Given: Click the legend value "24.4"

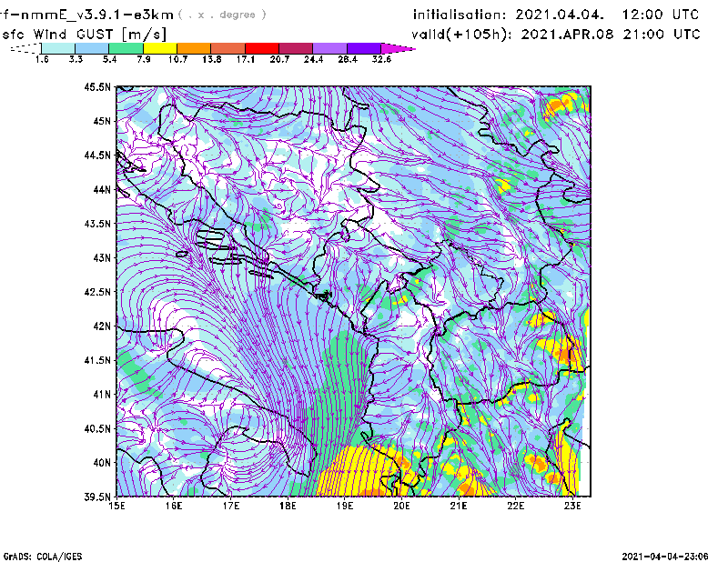Looking at the screenshot, I should click(x=313, y=59).
